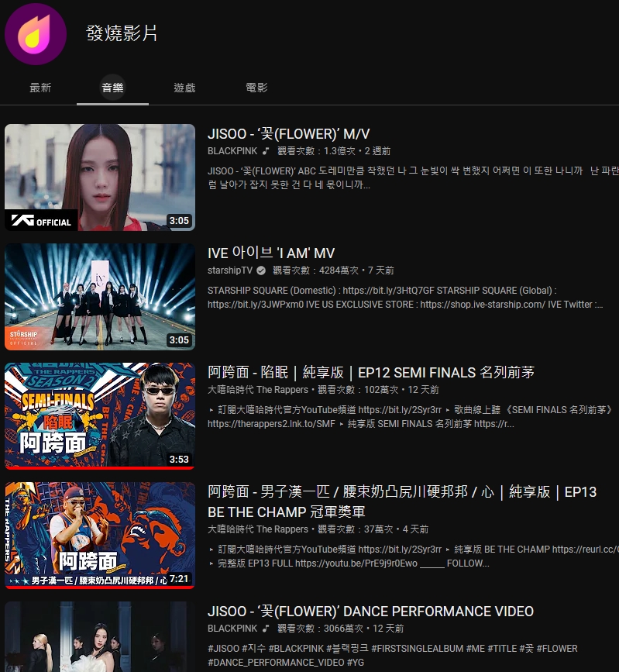Image resolution: width=619 pixels, height=672 pixels.
Task: Click the view count text 觀看次數:4284萬次
Action: coord(316,271)
